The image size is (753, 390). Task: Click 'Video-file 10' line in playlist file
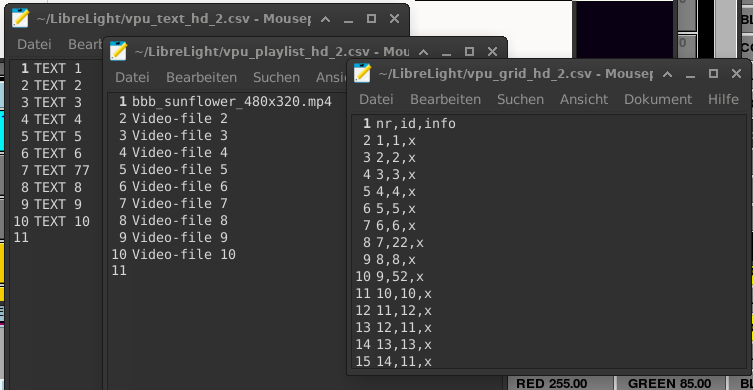click(184, 255)
